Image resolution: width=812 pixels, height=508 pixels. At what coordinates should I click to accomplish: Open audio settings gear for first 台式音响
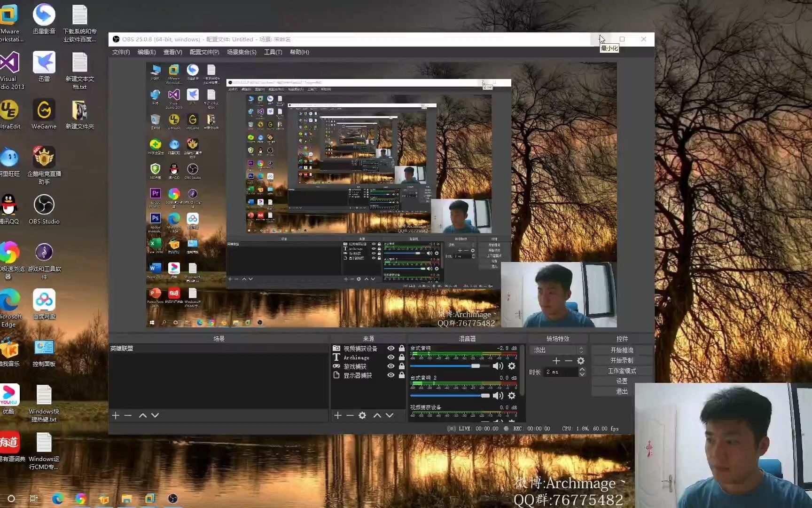coord(512,366)
